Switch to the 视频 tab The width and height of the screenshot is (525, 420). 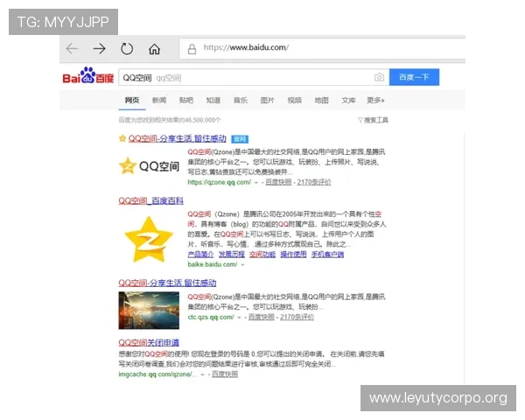294,100
